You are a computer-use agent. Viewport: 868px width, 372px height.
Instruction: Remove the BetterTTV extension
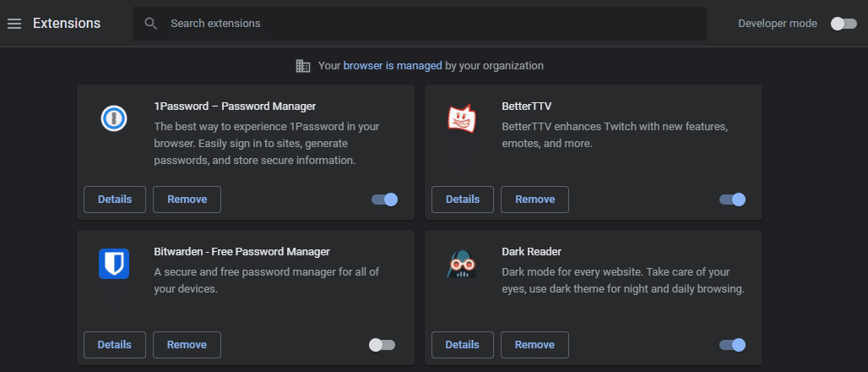coord(534,200)
